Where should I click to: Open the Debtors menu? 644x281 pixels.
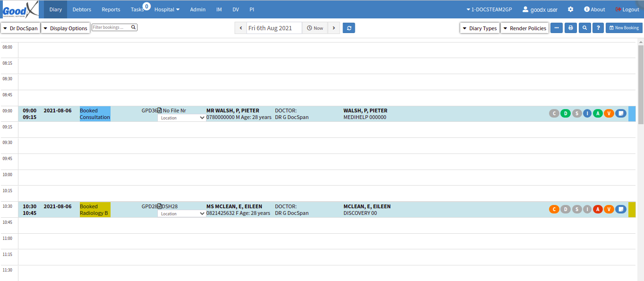click(x=82, y=9)
